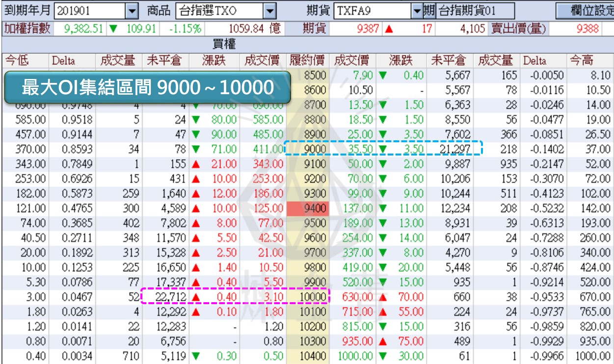The width and height of the screenshot is (614, 364).
Task: Select strike price 8800 cell
Action: coord(308,120)
